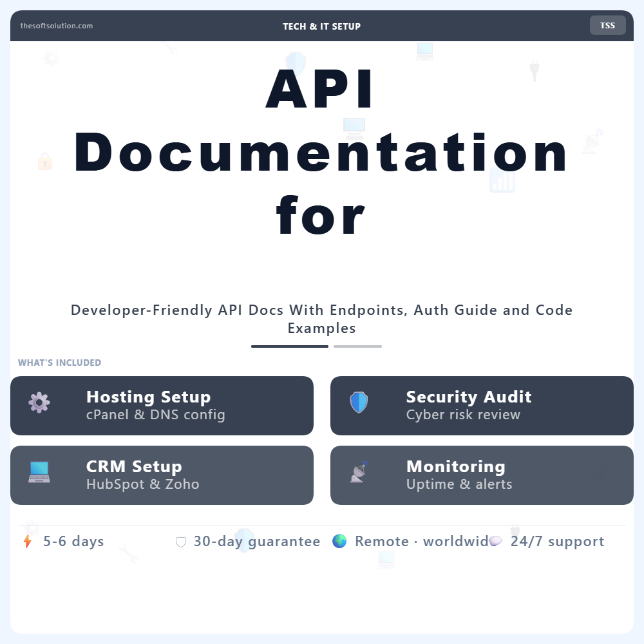Click the laptop icon in CRM Setup
Viewport: 644px width, 644px height.
click(x=39, y=472)
